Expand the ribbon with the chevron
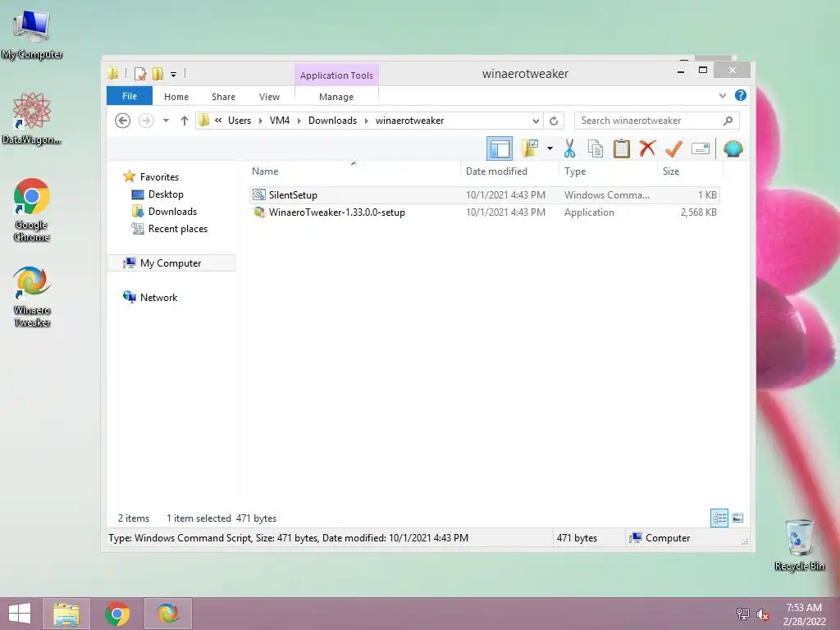The height and width of the screenshot is (630, 840). [722, 95]
